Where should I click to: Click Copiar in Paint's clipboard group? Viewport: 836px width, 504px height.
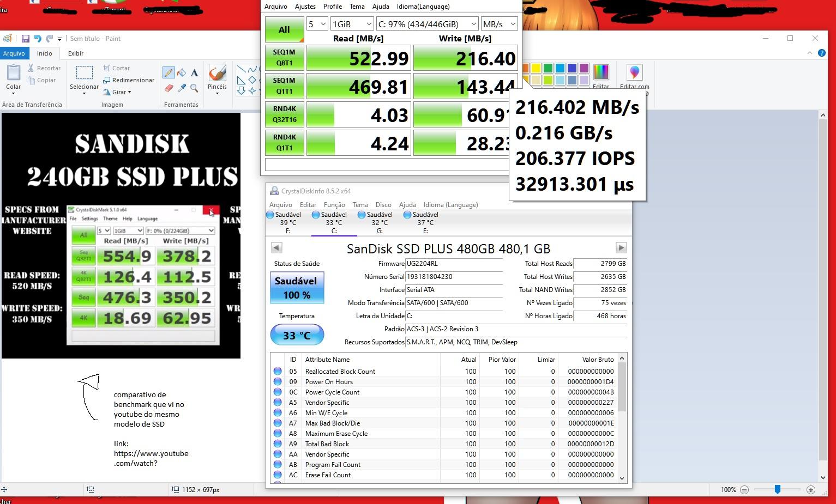tap(41, 80)
